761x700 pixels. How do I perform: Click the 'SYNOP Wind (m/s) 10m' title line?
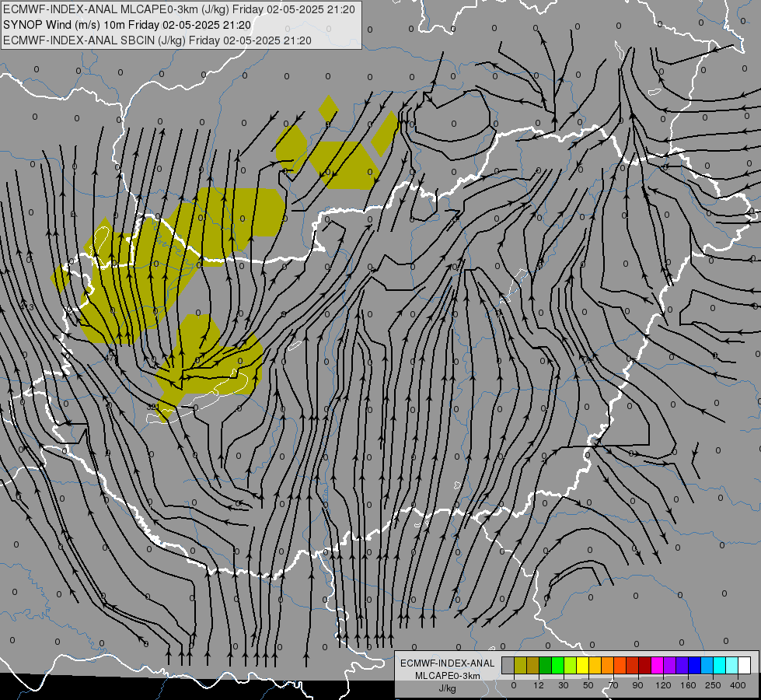click(x=127, y=25)
